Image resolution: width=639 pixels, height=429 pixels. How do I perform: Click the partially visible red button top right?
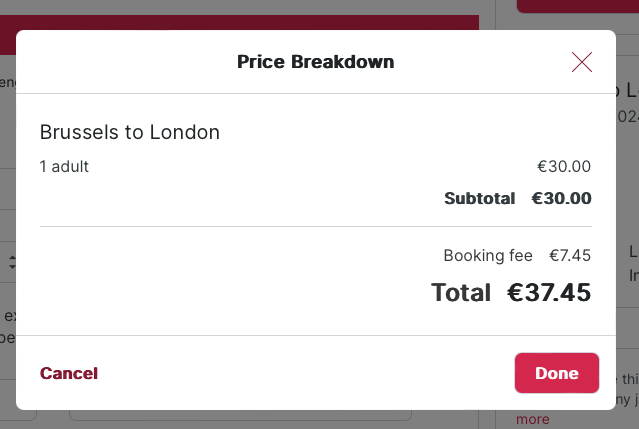coord(577,6)
